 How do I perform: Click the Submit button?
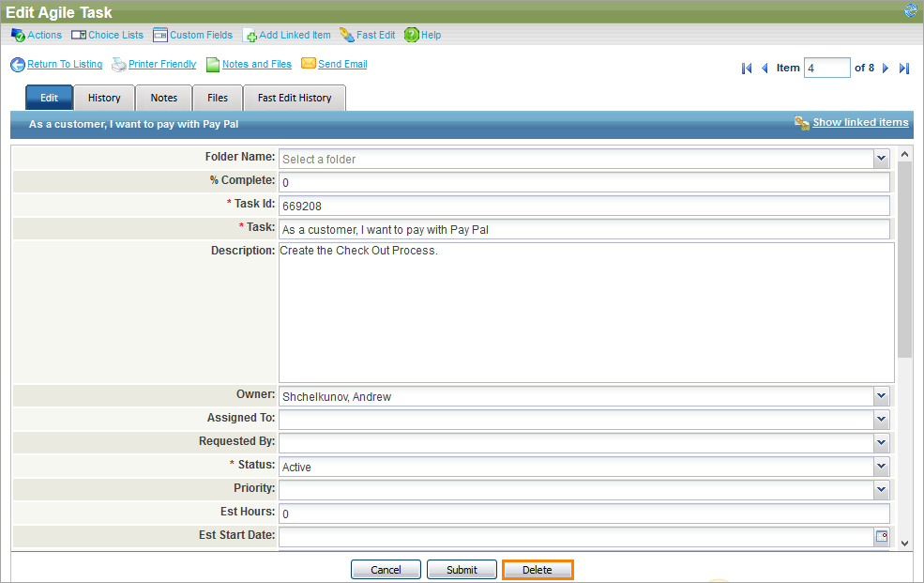(462, 570)
